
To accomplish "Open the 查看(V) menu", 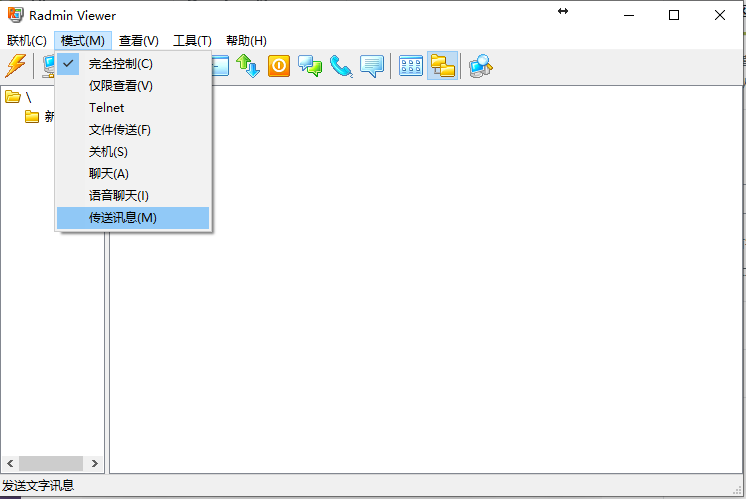I will (138, 40).
